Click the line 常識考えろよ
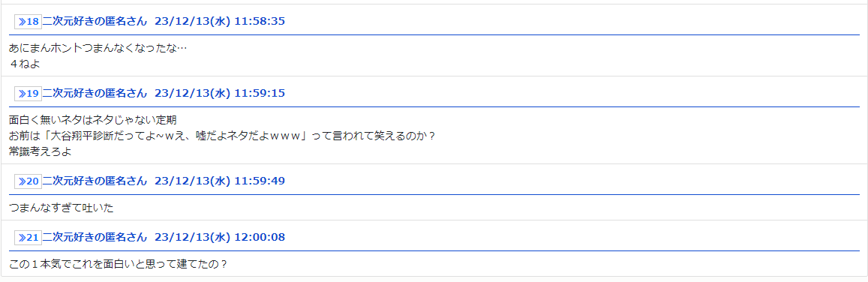The image size is (868, 282). pos(41,151)
